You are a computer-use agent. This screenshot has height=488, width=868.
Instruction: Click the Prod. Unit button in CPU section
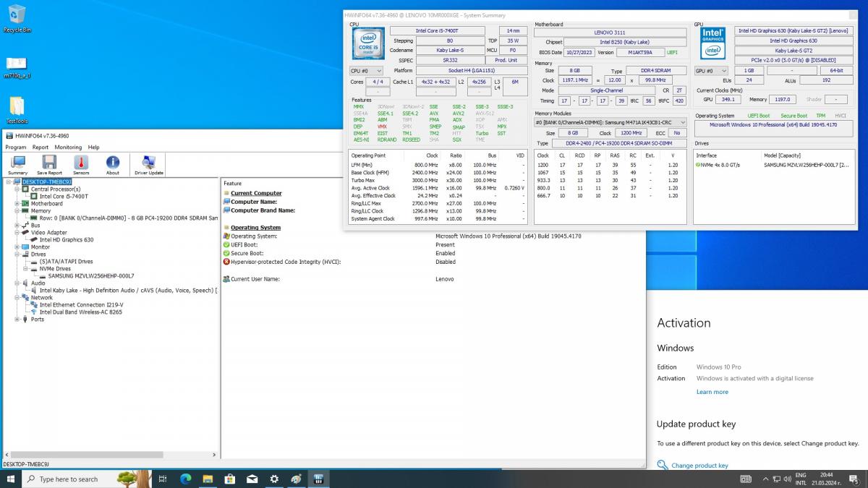pos(506,60)
